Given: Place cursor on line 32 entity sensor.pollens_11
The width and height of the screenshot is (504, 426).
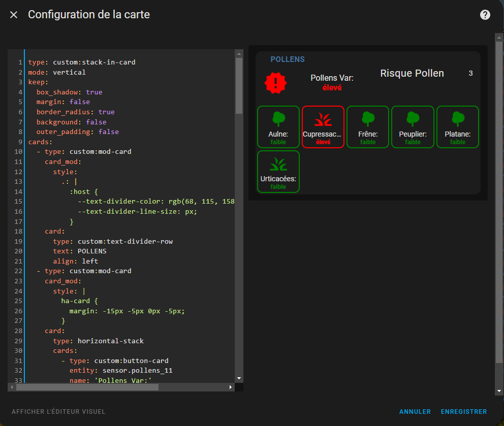Looking at the screenshot, I should tap(121, 371).
